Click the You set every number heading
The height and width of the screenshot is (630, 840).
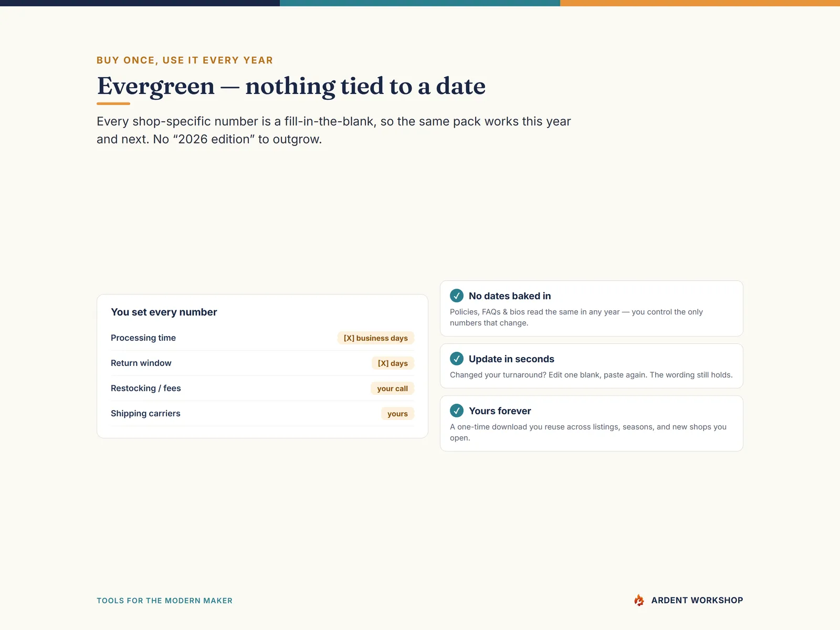164,312
